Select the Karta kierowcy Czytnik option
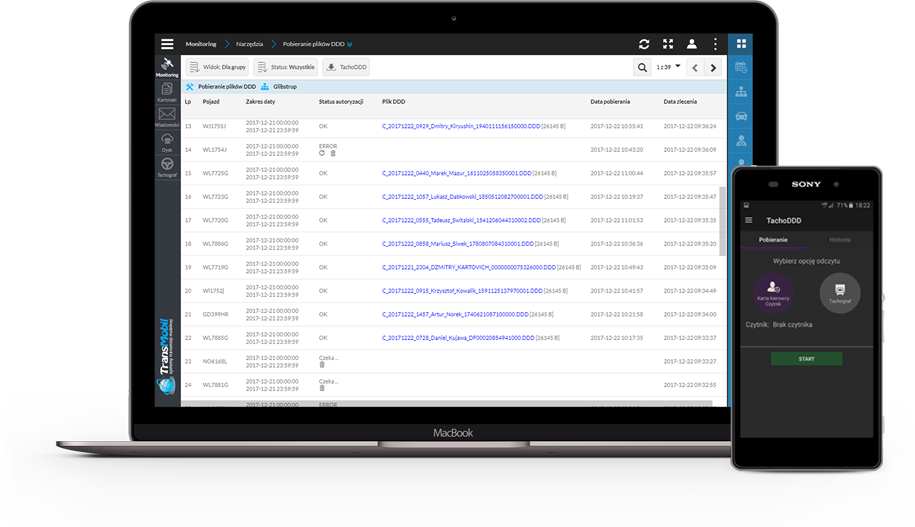 point(773,291)
